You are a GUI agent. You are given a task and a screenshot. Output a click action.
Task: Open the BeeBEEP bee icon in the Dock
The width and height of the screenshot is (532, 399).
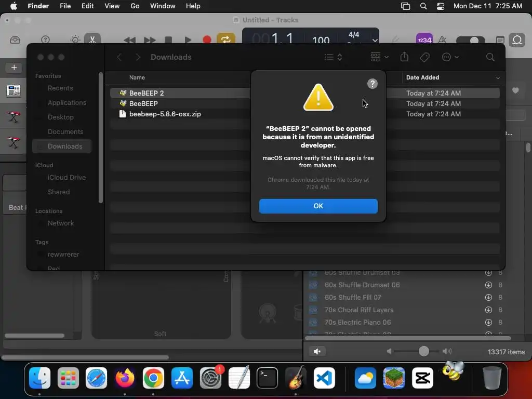453,371
